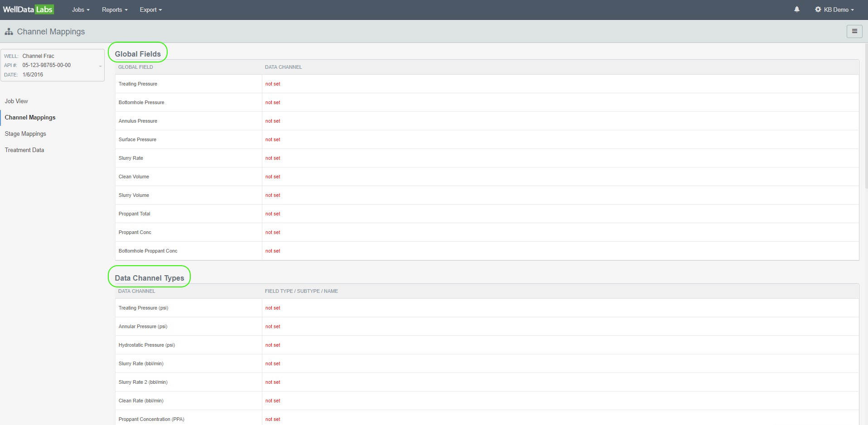
Task: Click the Slurry Volume field label
Action: 134,195
